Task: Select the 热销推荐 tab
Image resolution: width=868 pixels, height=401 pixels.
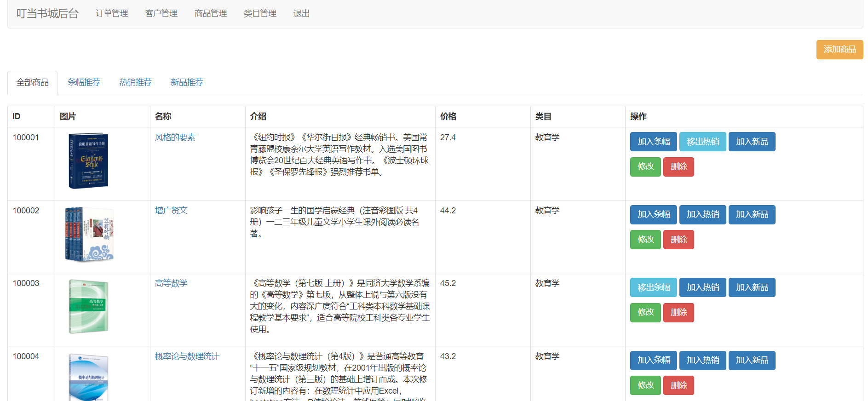Action: [135, 82]
